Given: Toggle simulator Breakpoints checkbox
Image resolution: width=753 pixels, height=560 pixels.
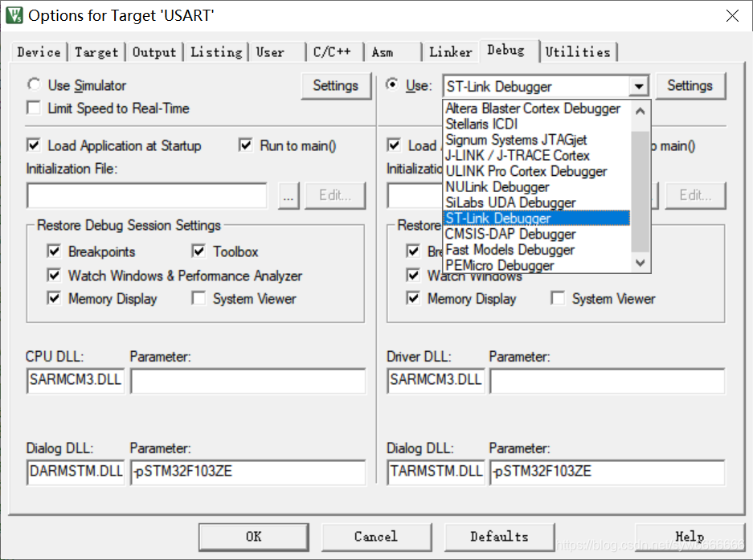Looking at the screenshot, I should tap(54, 251).
